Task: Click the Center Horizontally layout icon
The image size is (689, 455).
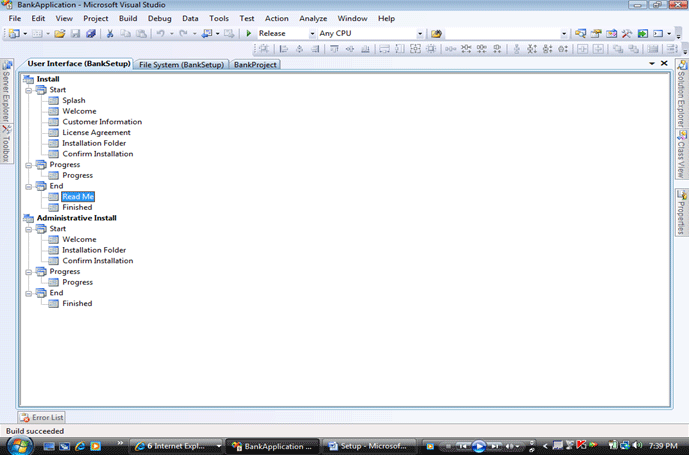Action: point(583,49)
